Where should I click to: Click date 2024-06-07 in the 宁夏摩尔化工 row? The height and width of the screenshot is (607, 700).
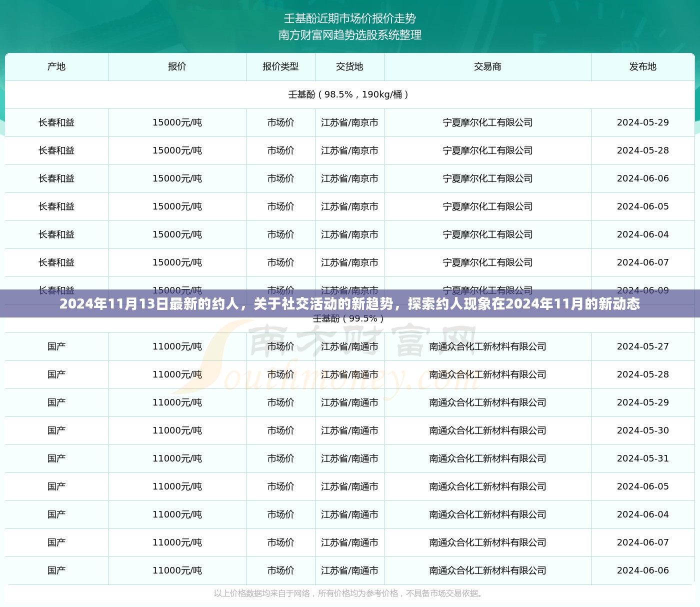642,262
